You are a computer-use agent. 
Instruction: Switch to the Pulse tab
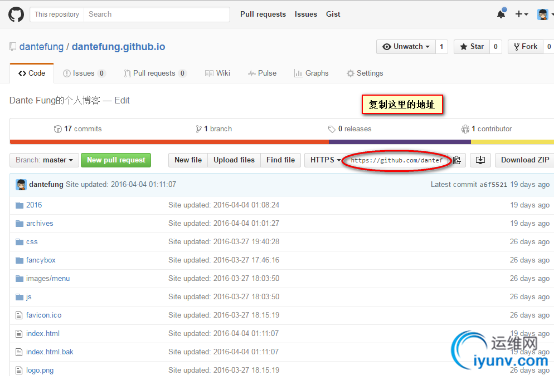tap(262, 73)
